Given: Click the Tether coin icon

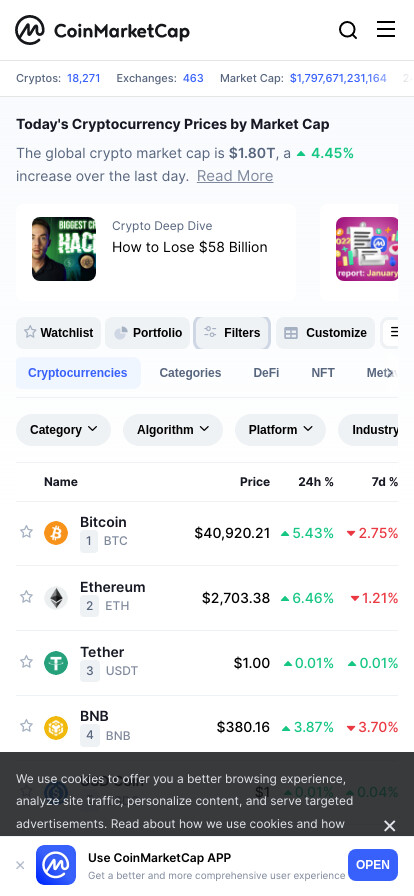Looking at the screenshot, I should pos(56,663).
